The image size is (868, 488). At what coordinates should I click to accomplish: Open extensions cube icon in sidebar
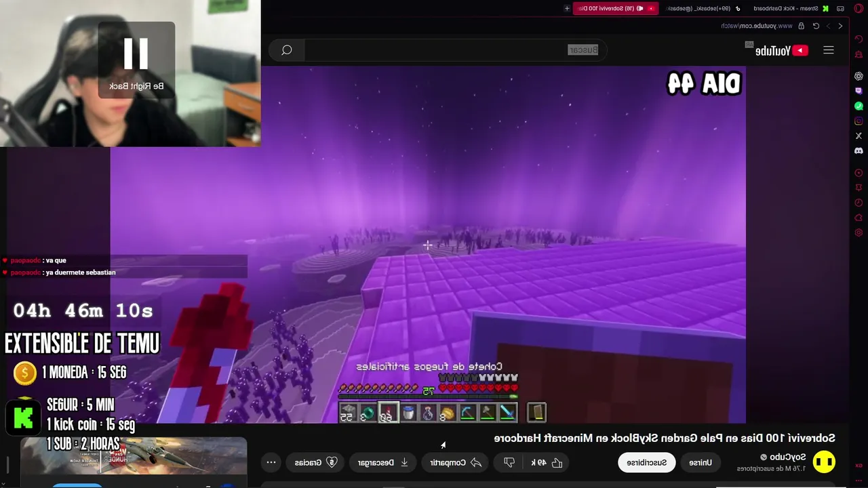859,218
